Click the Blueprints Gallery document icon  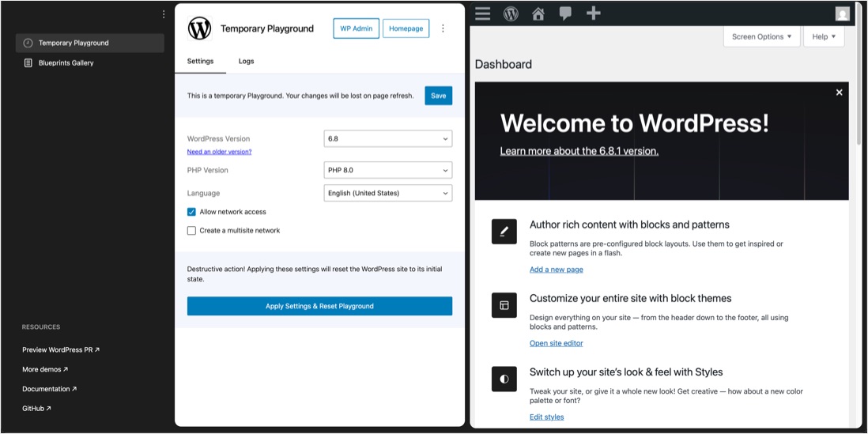(28, 63)
